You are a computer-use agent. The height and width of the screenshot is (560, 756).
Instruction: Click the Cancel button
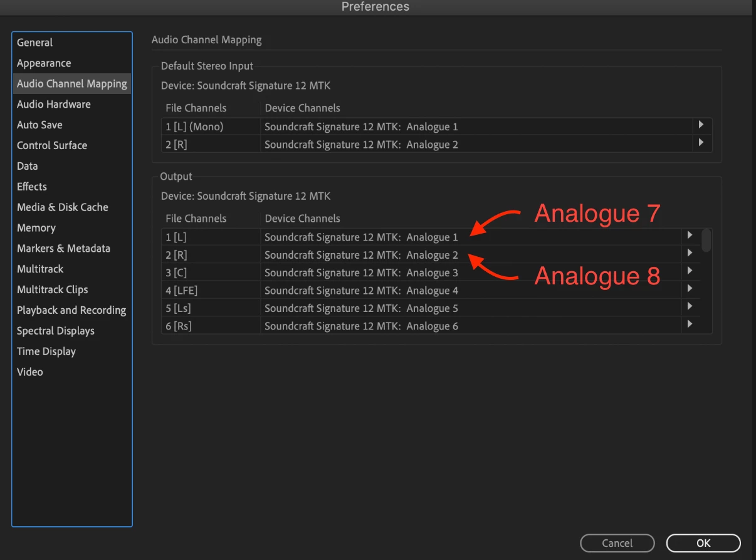617,543
